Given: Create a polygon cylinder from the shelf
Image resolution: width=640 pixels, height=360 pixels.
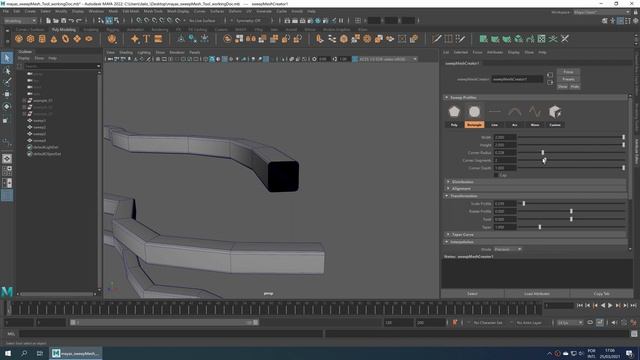Looking at the screenshot, I should (x=42, y=39).
